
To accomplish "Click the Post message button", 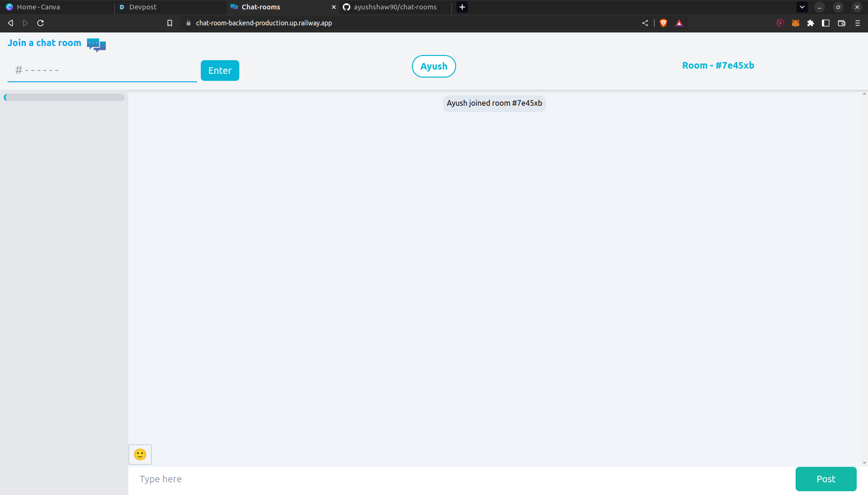I will coord(826,479).
